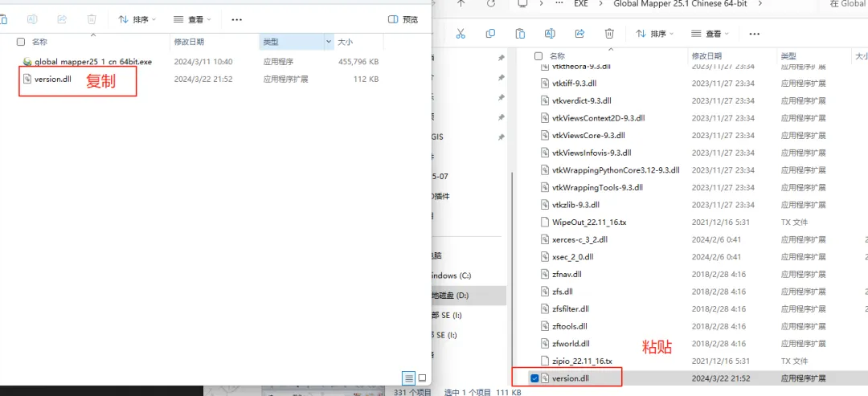Click the file icon of WipeOut_22.11_16.tx
The width and height of the screenshot is (868, 396).
click(545, 222)
